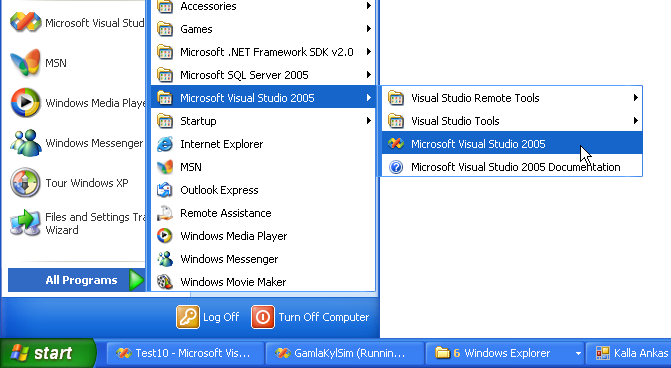Click the Windows Media Player icon in left pane
This screenshot has width=671, height=368.
(25, 103)
